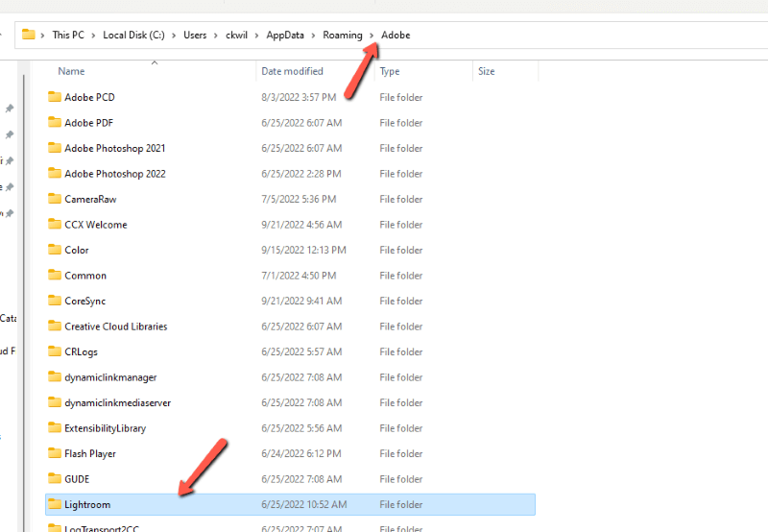The height and width of the screenshot is (532, 768).
Task: Click the ExtensibilityLibrary folder icon
Action: 55,427
